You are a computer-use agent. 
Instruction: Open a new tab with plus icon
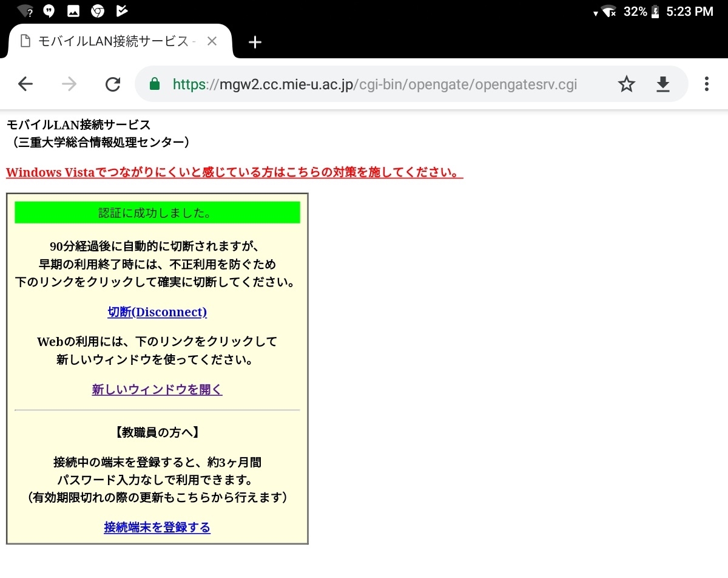(x=255, y=42)
